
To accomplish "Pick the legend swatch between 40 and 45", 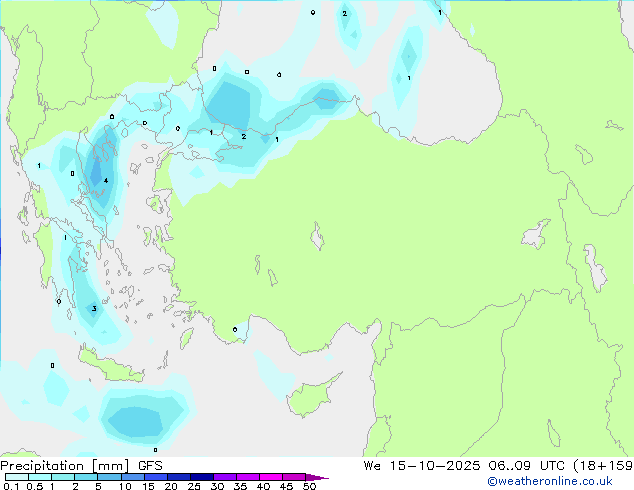I will [x=271, y=477].
